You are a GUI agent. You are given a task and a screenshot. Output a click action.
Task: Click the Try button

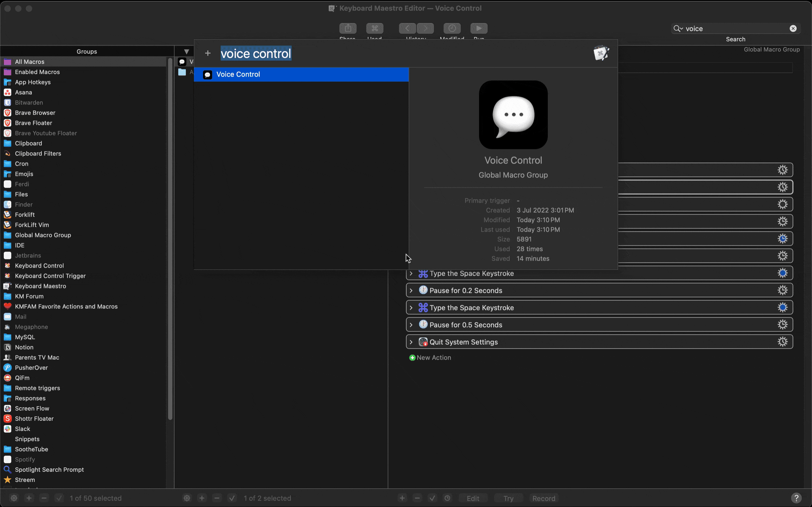point(508,498)
